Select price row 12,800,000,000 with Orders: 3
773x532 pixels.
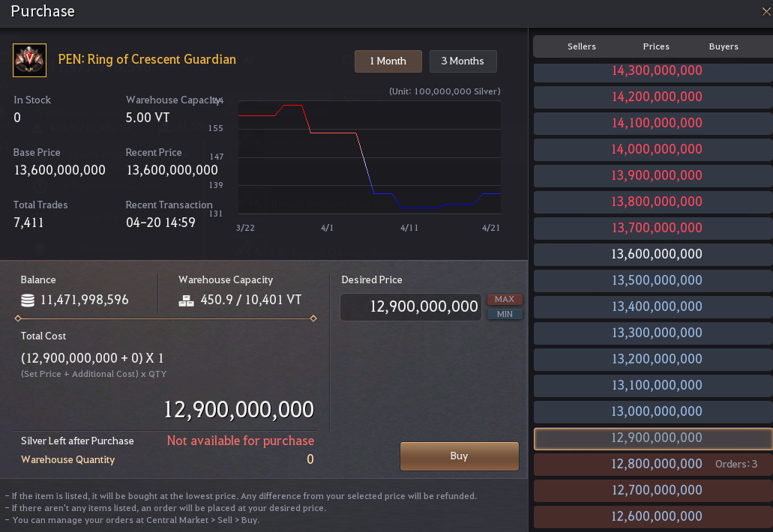(653, 465)
